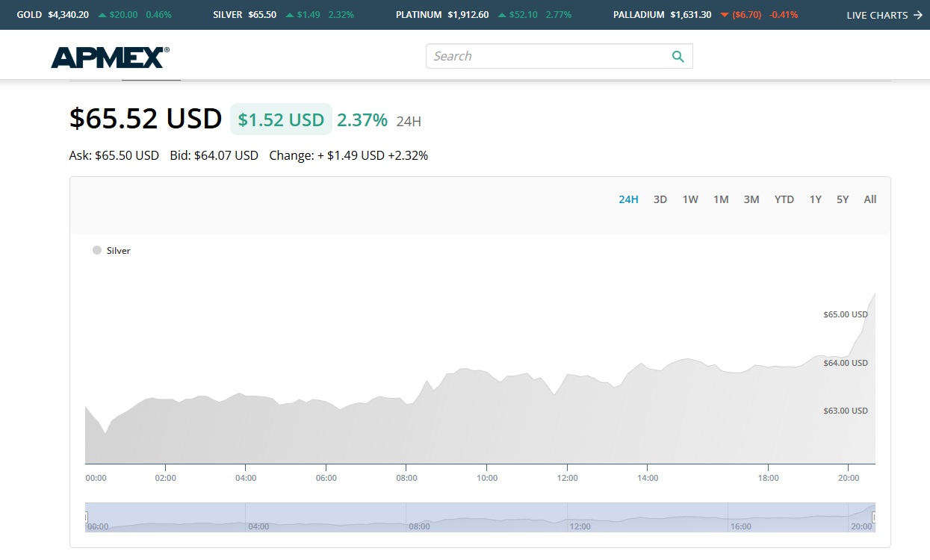
Task: Click the right navigator range handle
Action: tap(875, 517)
